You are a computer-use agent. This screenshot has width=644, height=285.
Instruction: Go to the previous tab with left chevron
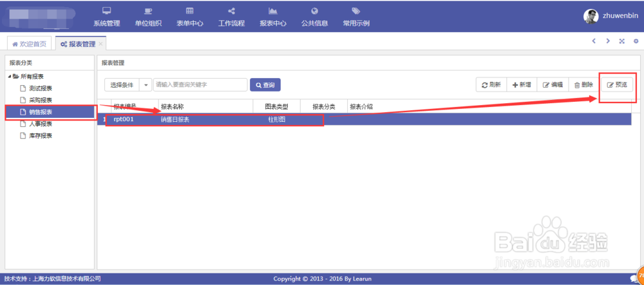594,41
